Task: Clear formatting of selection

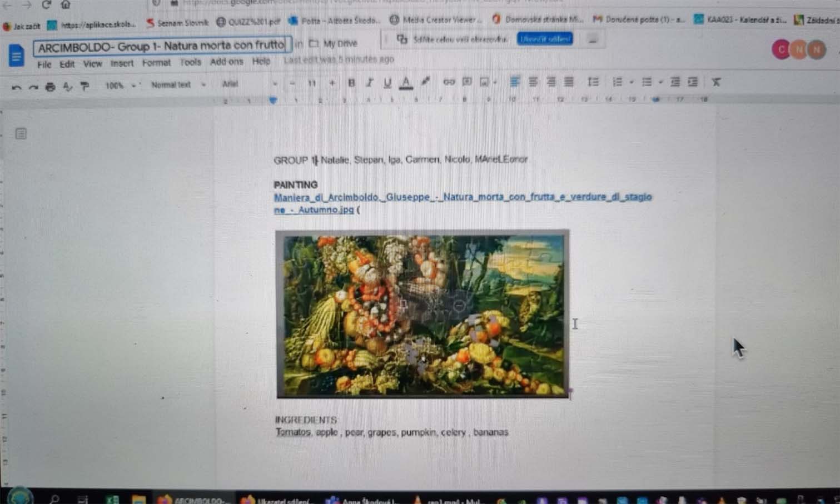Action: tap(716, 82)
